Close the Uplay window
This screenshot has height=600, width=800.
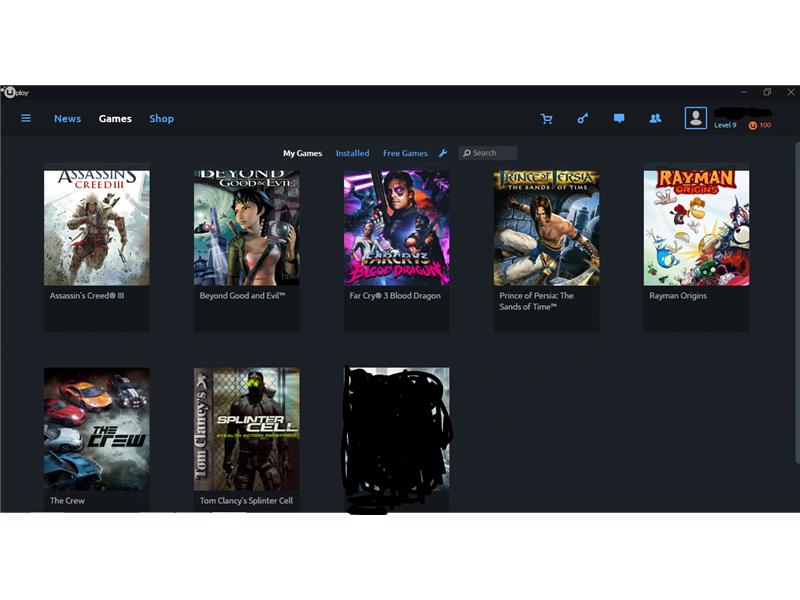[x=791, y=92]
